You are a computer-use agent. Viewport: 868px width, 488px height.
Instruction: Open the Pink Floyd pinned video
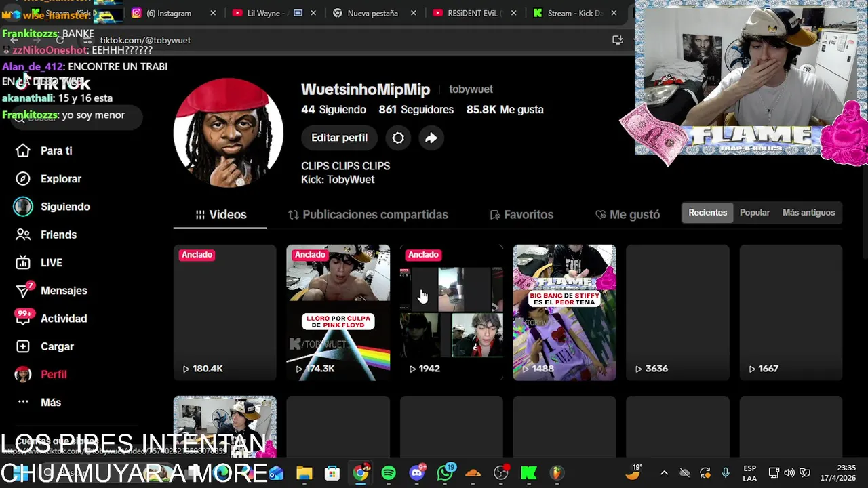(338, 312)
